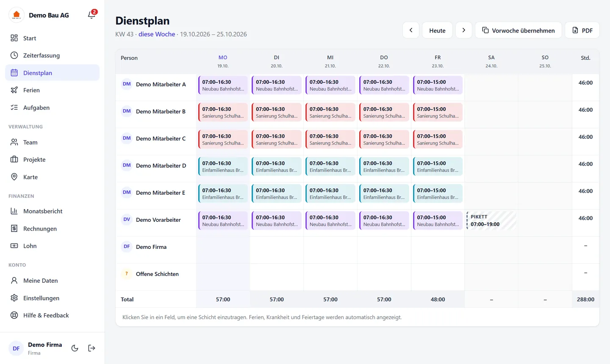The width and height of the screenshot is (610, 364).
Task: Click the Lohn banknote icon
Action: click(14, 246)
